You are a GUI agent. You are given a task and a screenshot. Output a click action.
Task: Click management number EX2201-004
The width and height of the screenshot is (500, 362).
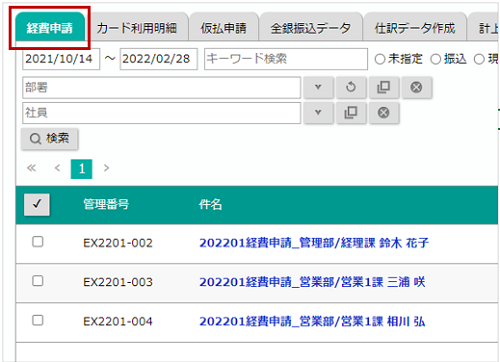[x=118, y=322]
